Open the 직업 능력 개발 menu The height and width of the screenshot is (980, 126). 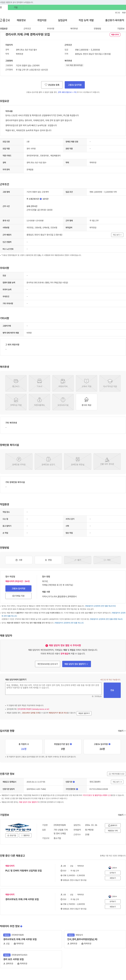click(86, 20)
